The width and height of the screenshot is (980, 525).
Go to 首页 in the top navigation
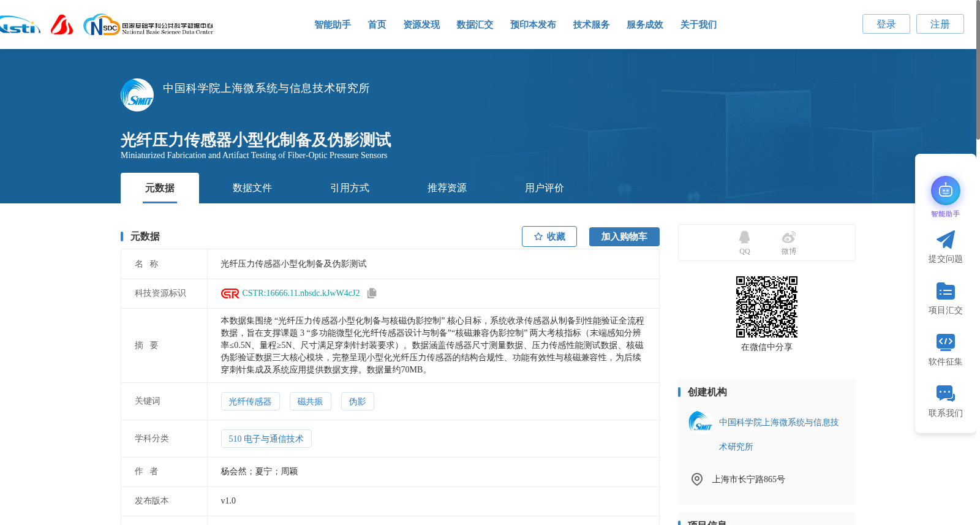377,25
